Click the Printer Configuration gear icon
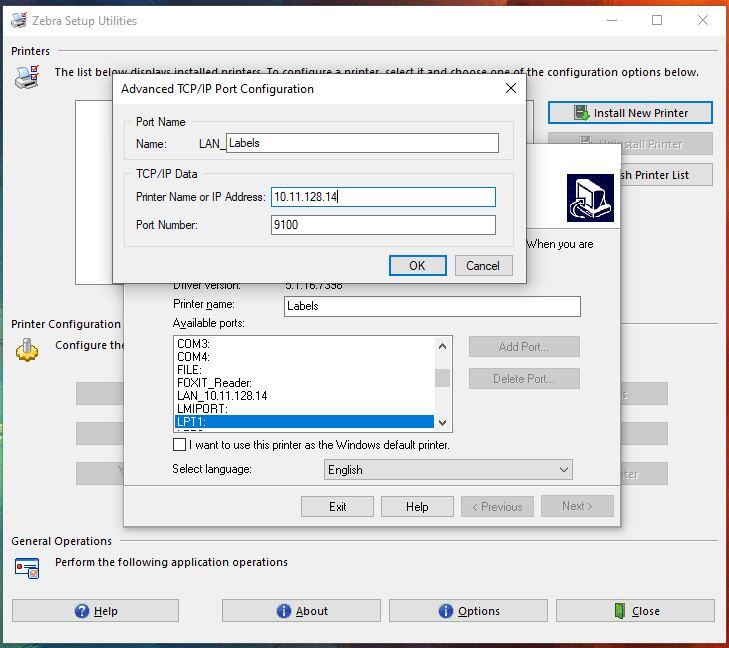This screenshot has width=729, height=648. (x=27, y=350)
